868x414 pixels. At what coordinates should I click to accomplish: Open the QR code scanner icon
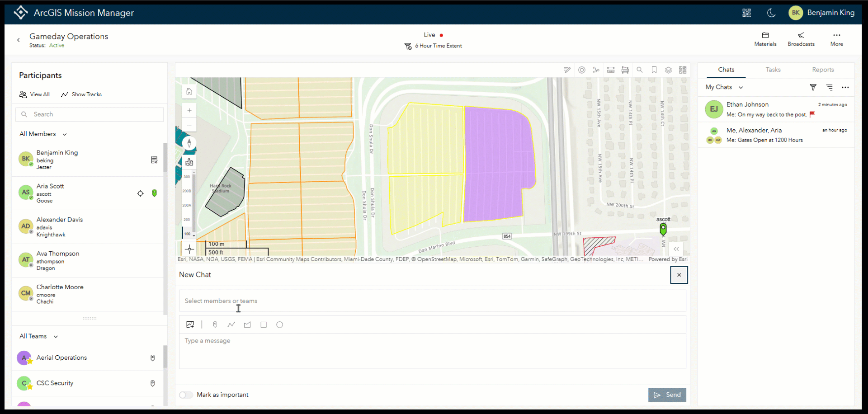click(x=746, y=13)
